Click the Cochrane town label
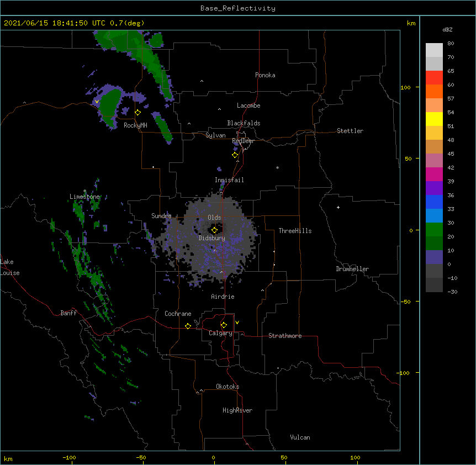Image resolution: width=476 pixels, height=465 pixels. point(178,314)
